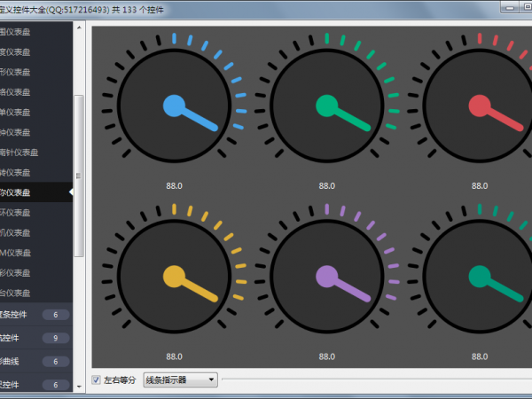Click the blue gauge's center knob
The width and height of the screenshot is (532, 399).
[x=174, y=106]
